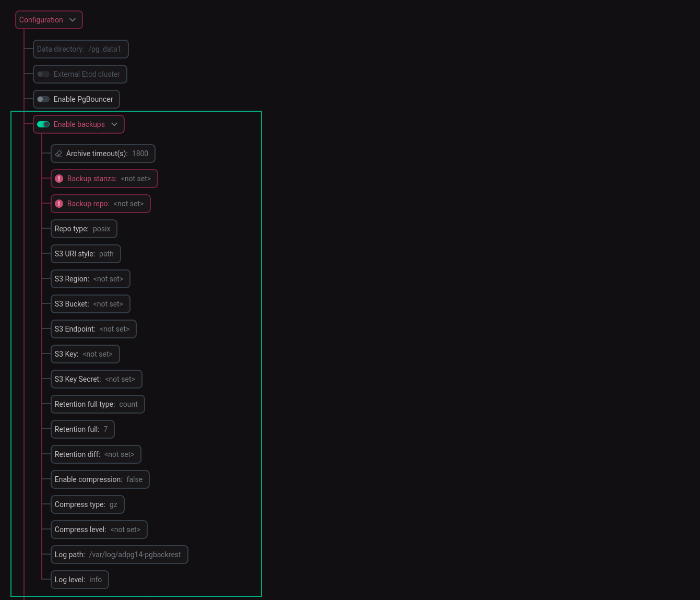The image size is (700, 600).
Task: Open the Backup stanza setting
Action: point(104,179)
